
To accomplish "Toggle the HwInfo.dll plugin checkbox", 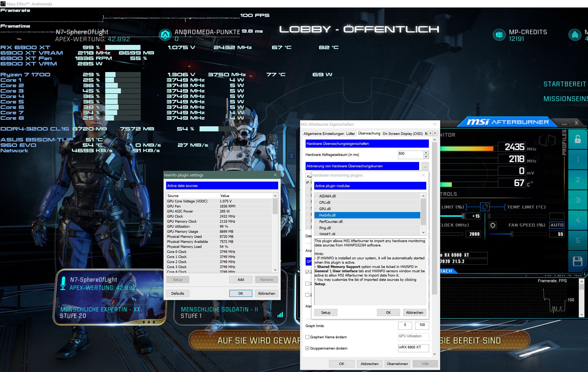I will pos(316,215).
